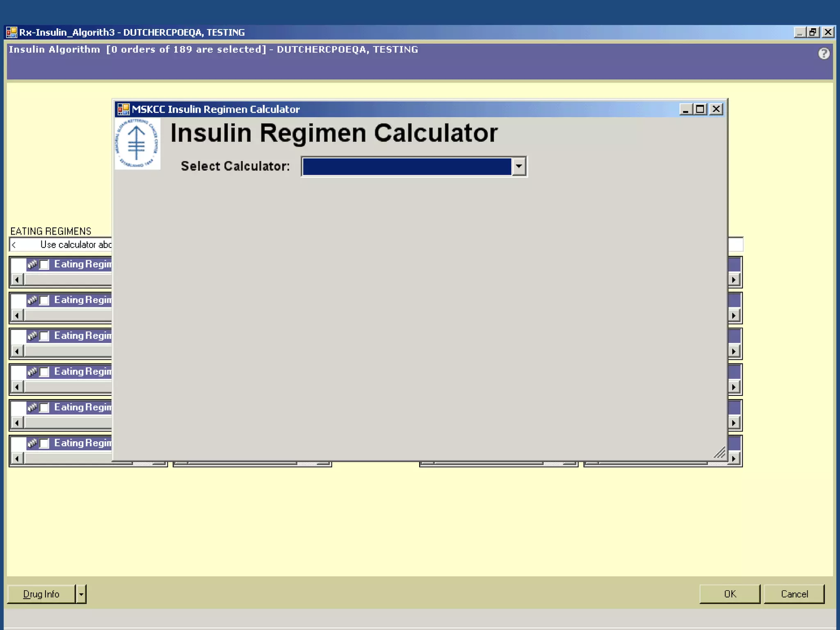Click left scroll arrow in second Eating Regimen row
840x630 pixels.
click(17, 315)
